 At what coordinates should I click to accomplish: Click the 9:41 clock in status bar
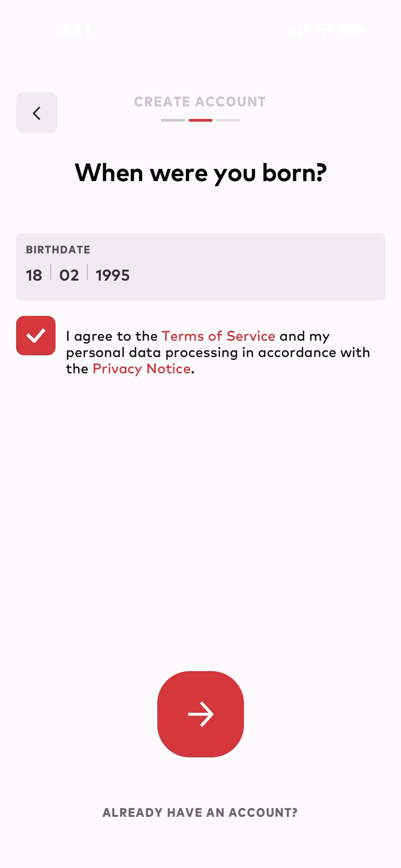point(73,30)
